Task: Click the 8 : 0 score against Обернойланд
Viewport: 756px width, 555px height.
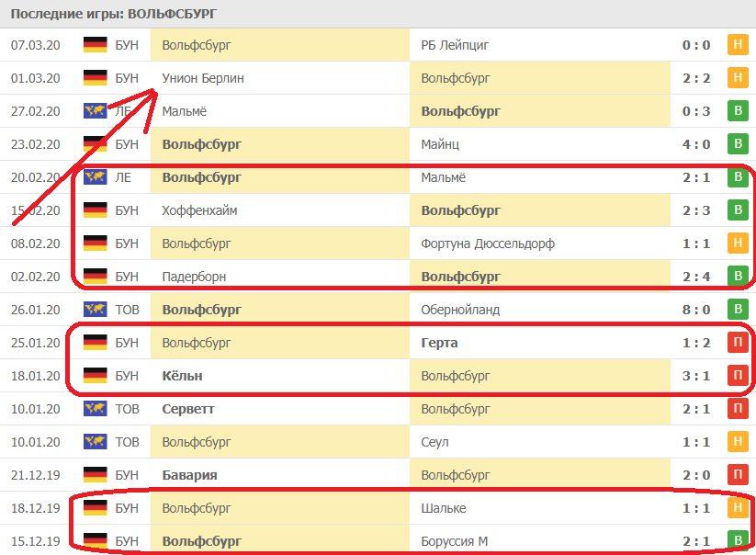Action: point(695,310)
